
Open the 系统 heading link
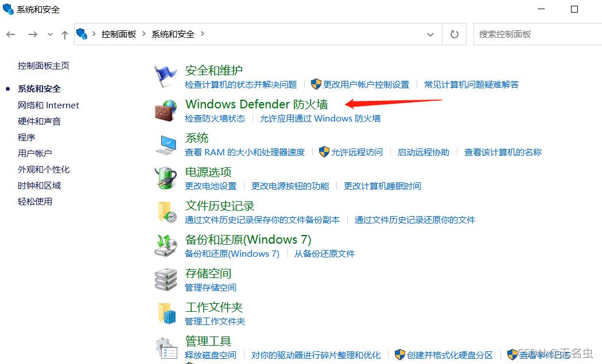coord(197,138)
